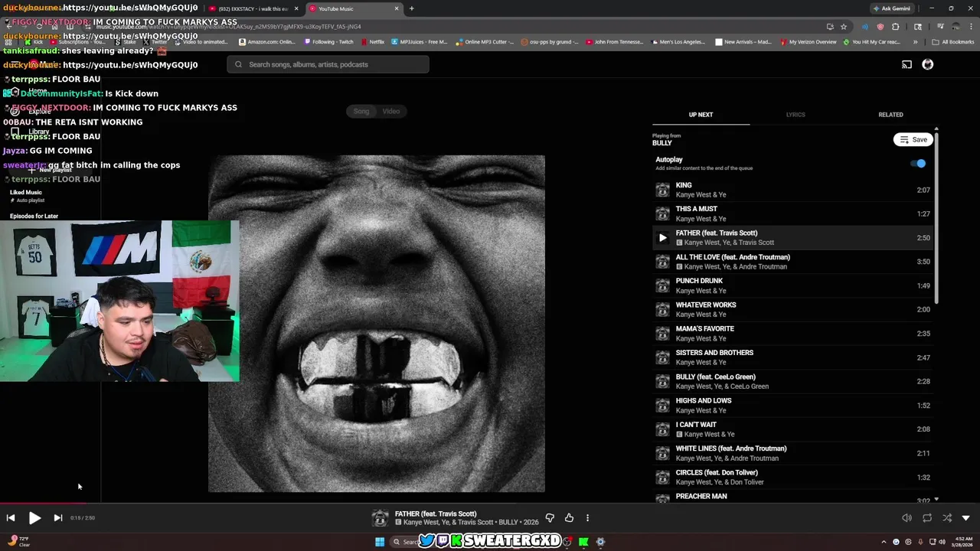Image resolution: width=980 pixels, height=551 pixels.
Task: Click the Ask Gemini button
Action: (x=891, y=8)
